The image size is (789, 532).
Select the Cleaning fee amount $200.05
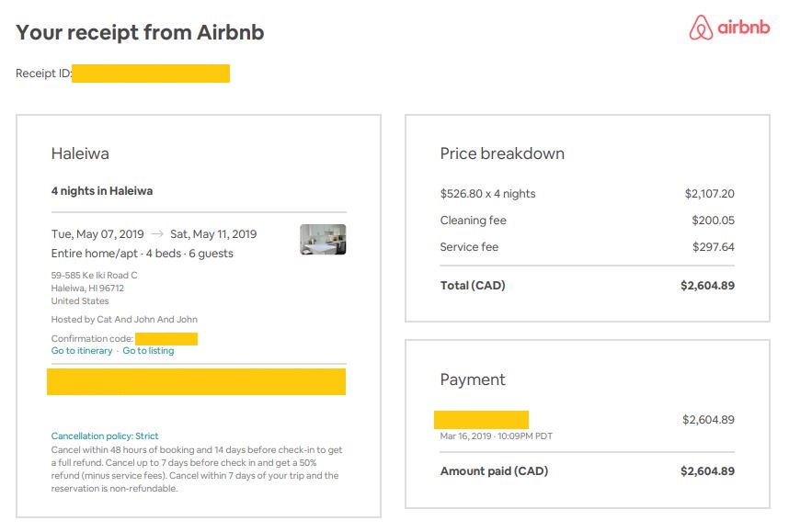[713, 221]
